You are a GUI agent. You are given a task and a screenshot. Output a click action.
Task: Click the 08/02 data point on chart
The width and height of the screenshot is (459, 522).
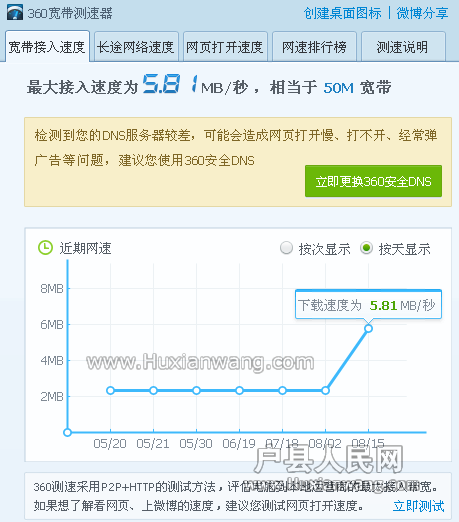coord(326,390)
